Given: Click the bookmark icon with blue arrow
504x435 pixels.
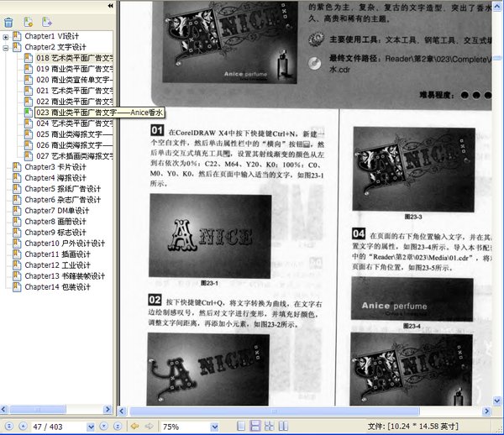Looking at the screenshot, I should click(46, 22).
